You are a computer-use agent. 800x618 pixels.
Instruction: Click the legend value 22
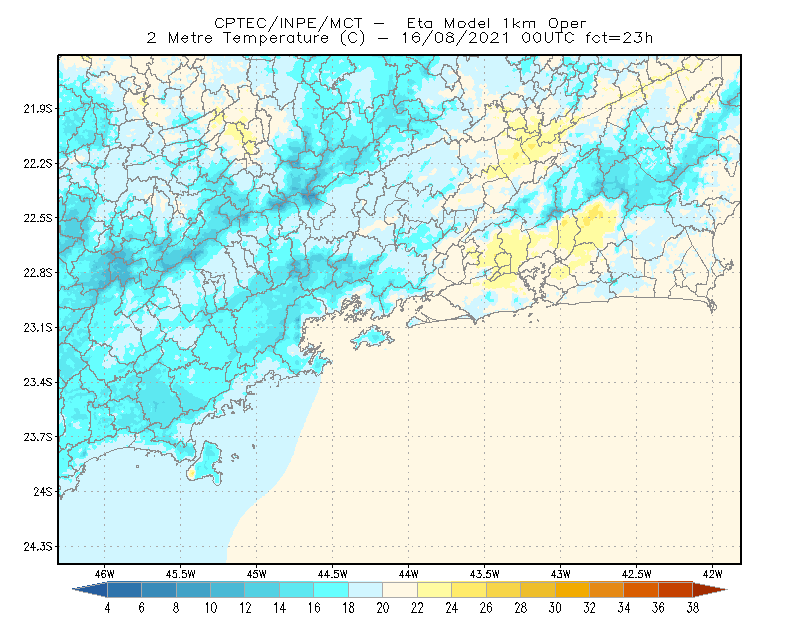(x=417, y=608)
